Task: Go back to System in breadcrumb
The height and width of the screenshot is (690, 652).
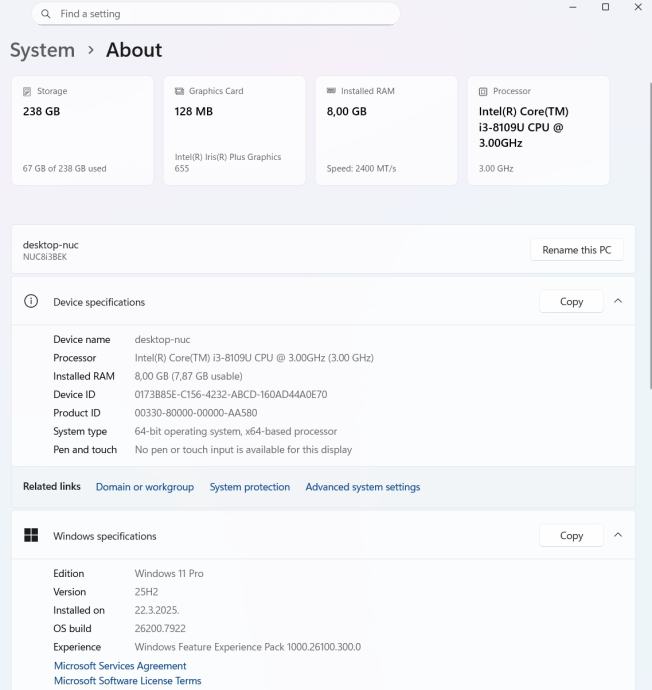Action: point(42,50)
